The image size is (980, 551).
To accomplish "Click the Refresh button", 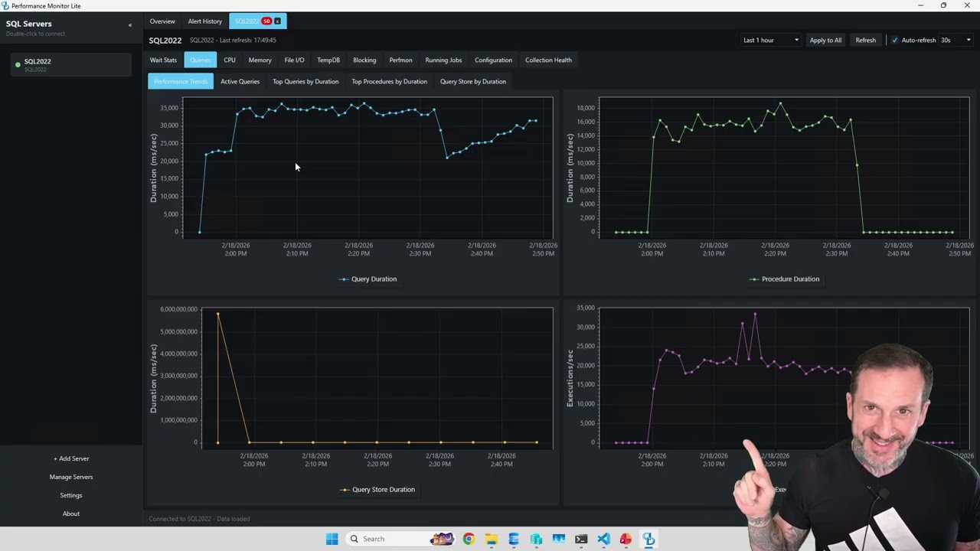I will coord(866,40).
